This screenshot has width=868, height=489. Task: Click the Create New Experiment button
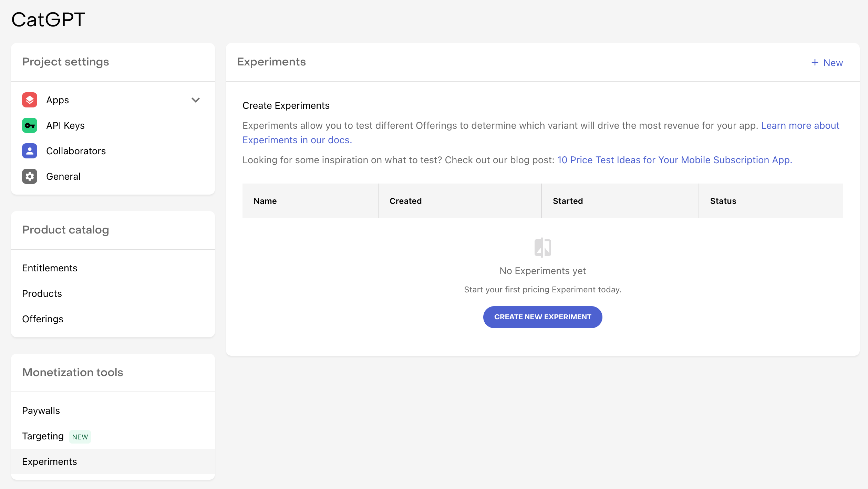click(x=542, y=317)
